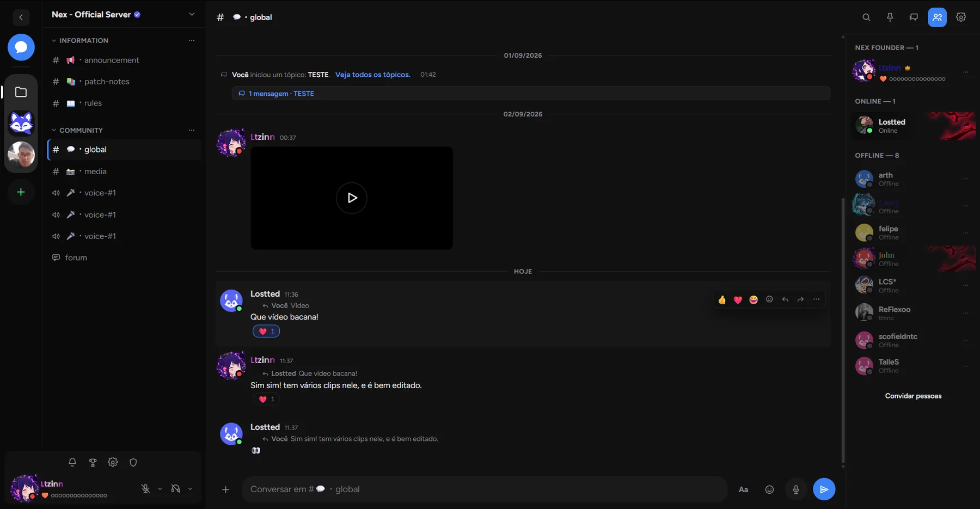
Task: Open microphone options dropdown arrow
Action: coord(160,489)
